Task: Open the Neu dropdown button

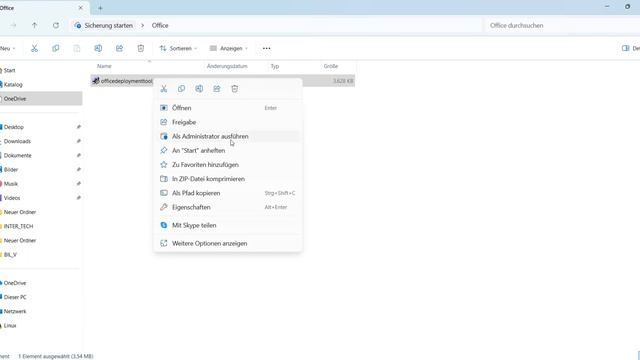Action: pyautogui.click(x=7, y=48)
